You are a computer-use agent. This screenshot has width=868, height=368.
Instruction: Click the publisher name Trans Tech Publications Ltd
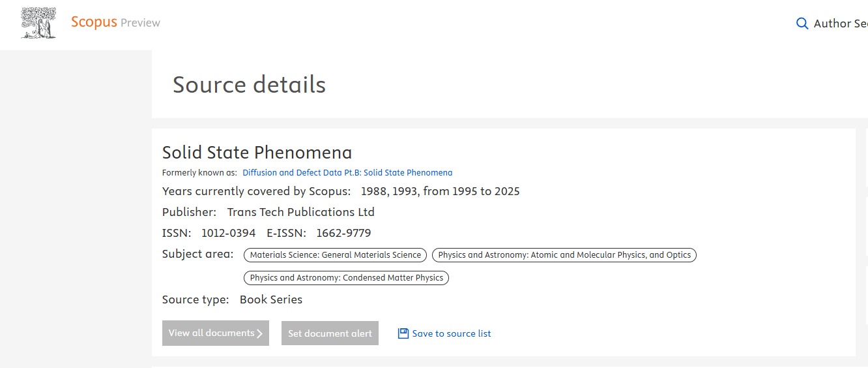point(300,212)
